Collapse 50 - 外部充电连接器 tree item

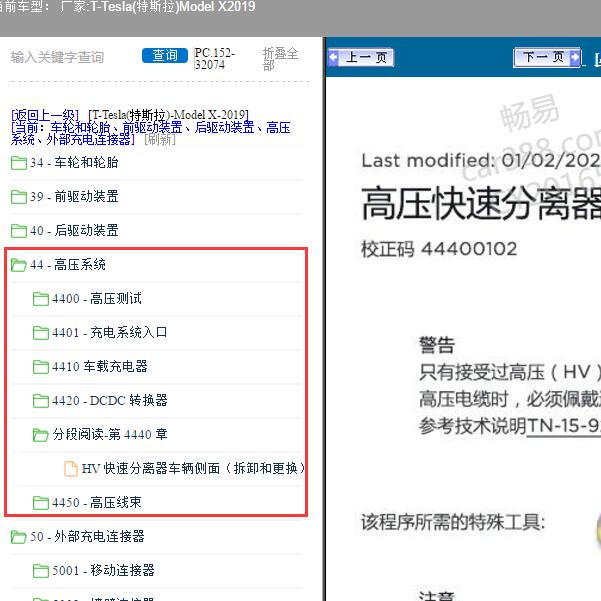pyautogui.click(x=87, y=536)
